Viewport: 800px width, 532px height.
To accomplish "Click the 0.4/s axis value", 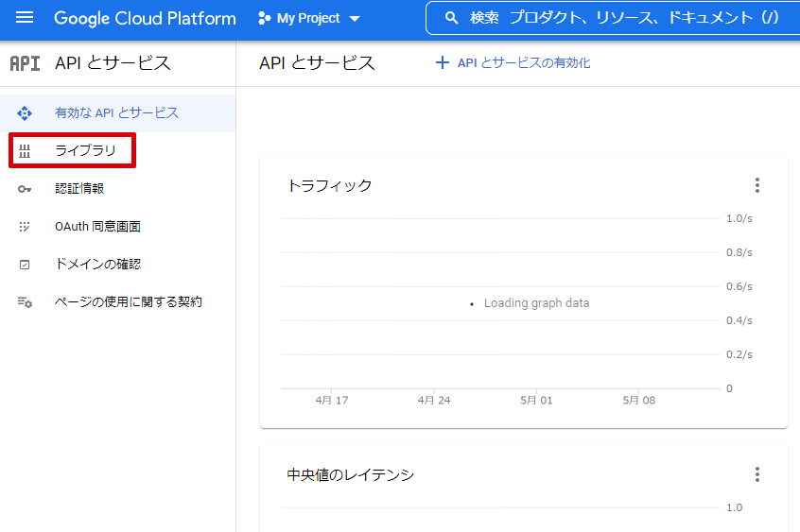I will 739,320.
